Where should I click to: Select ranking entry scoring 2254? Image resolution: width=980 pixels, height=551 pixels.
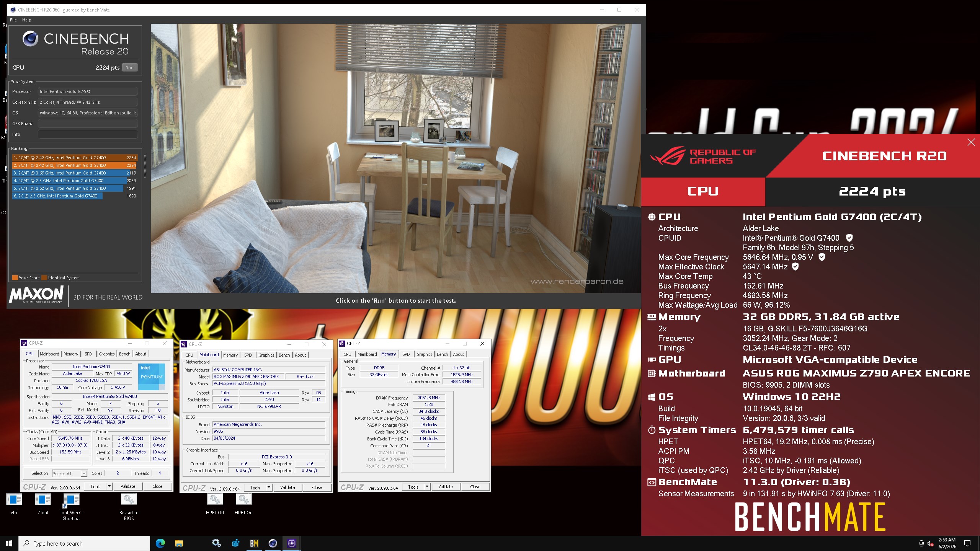pyautogui.click(x=75, y=158)
